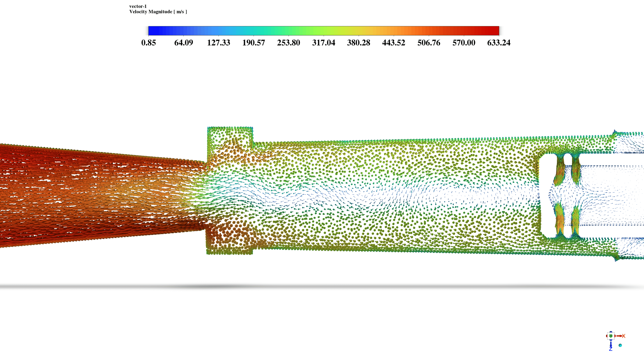
Task: Click the green middle of the colorbar
Action: (314, 31)
